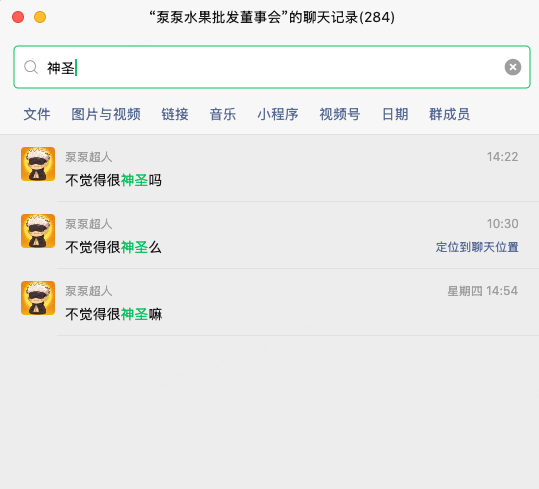Minimize the window with yellow button
Viewport: 539px width, 489px height.
pos(40,17)
